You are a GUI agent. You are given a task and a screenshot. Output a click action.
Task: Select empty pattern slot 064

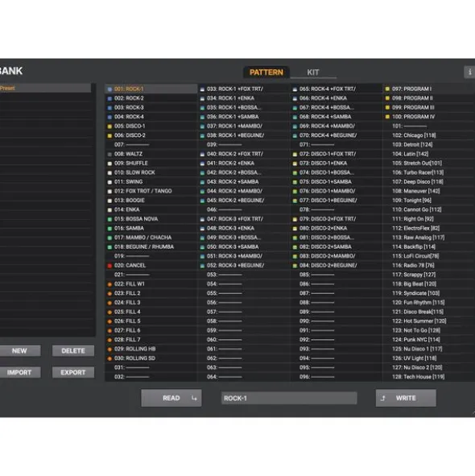[x=244, y=377]
